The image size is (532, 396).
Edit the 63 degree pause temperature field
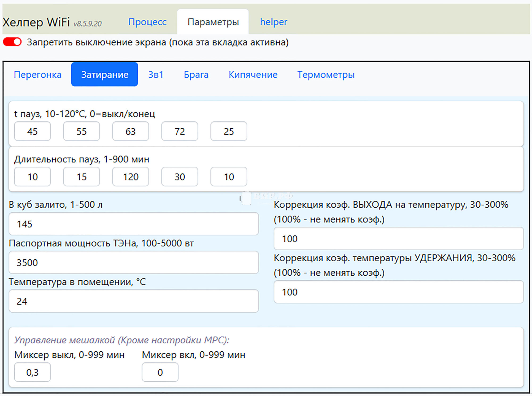point(131,131)
